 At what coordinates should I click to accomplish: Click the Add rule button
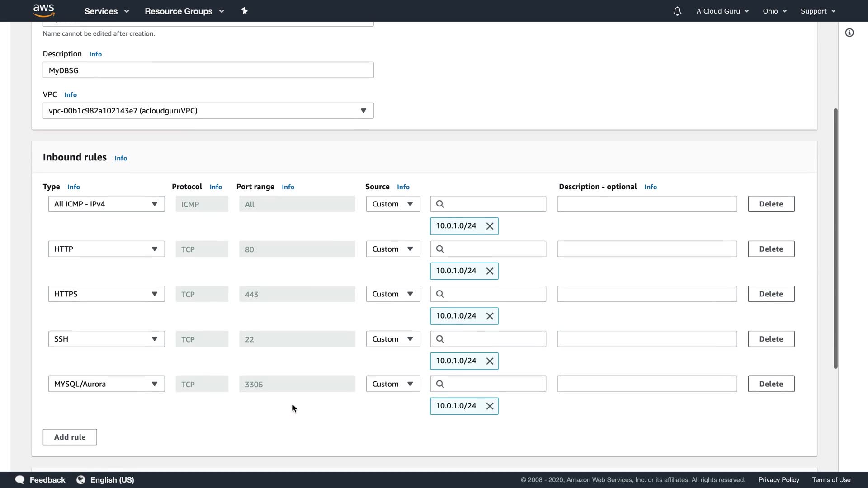[x=70, y=437]
